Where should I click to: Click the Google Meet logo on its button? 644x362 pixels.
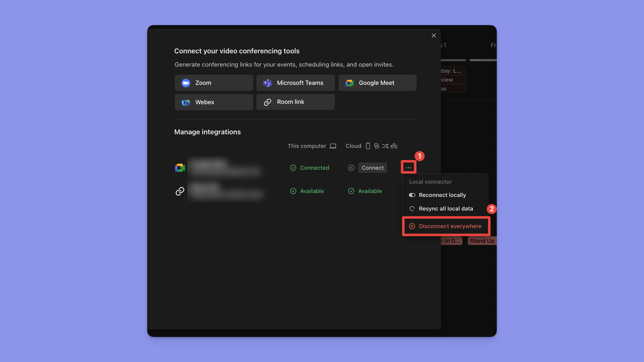tap(350, 83)
